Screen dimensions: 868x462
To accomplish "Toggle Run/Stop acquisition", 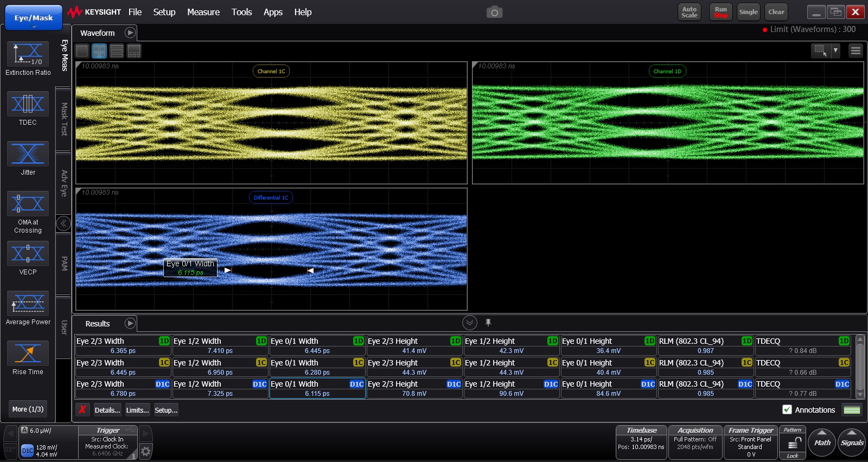I will click(x=720, y=12).
